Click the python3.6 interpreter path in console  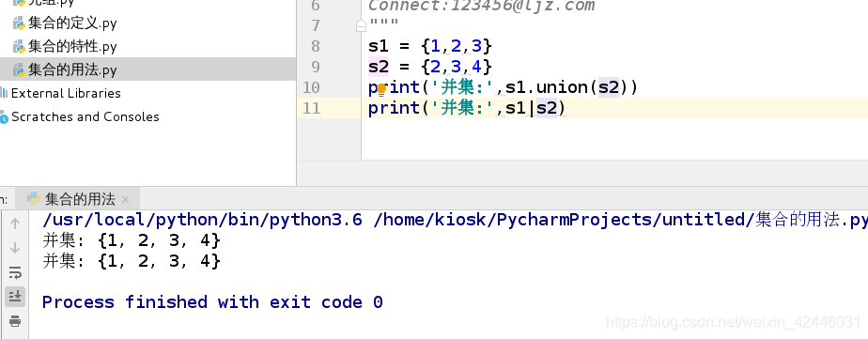pos(202,220)
